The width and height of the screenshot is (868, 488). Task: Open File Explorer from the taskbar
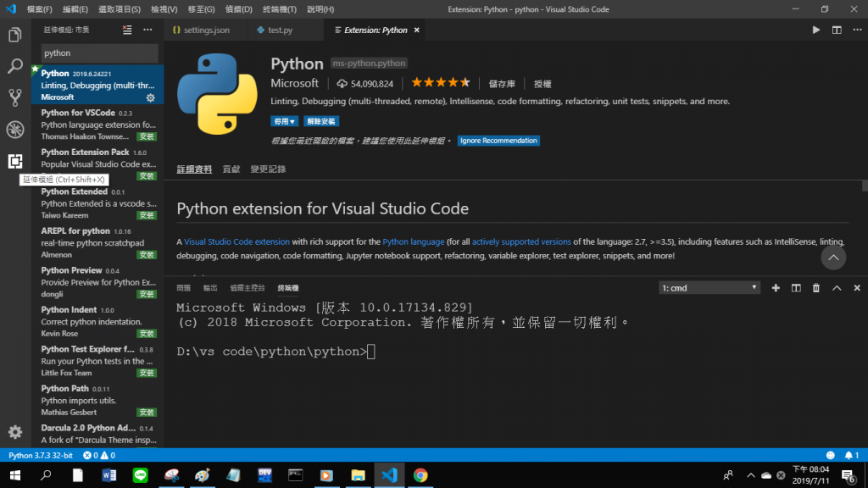[359, 475]
